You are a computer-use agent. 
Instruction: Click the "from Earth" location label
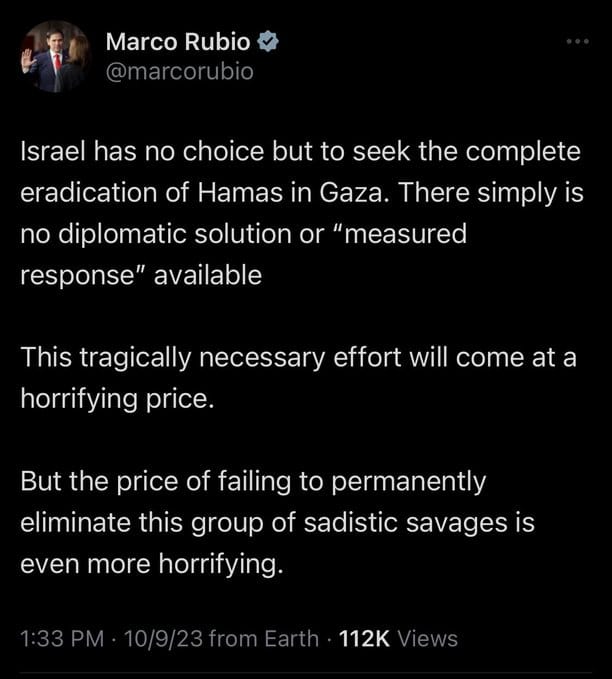[266, 638]
